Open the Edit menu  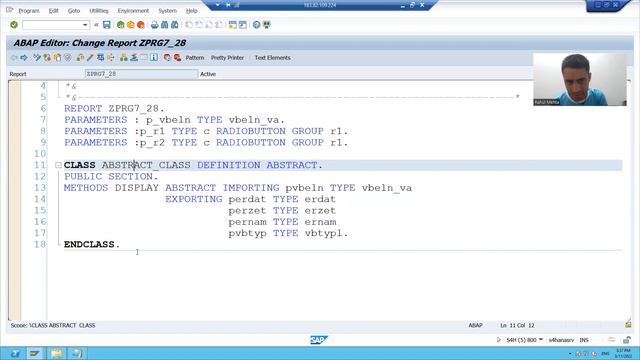[54, 11]
